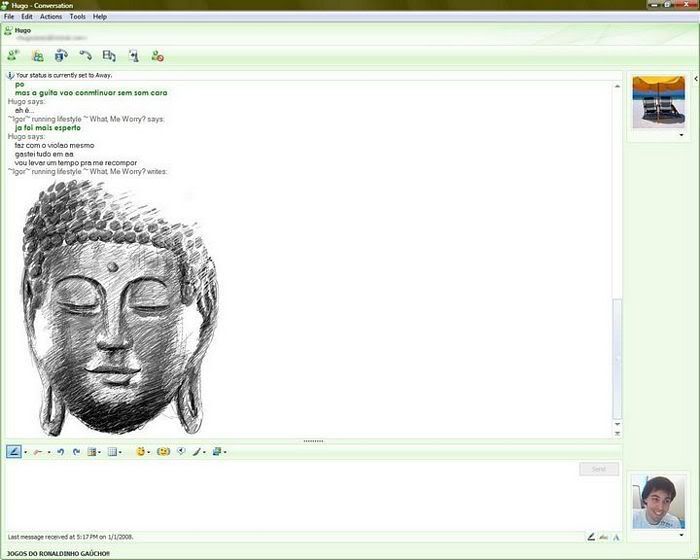Image resolution: width=700 pixels, height=560 pixels.
Task: Click 'Last message received at 5:17 PM' status text
Action: coord(70,537)
